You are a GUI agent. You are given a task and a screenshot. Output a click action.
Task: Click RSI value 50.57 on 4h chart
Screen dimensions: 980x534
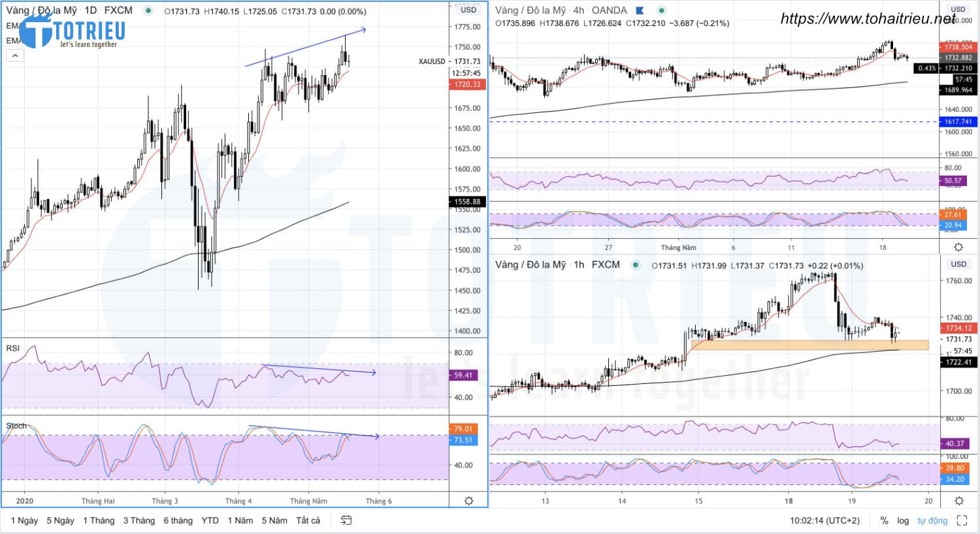[953, 181]
